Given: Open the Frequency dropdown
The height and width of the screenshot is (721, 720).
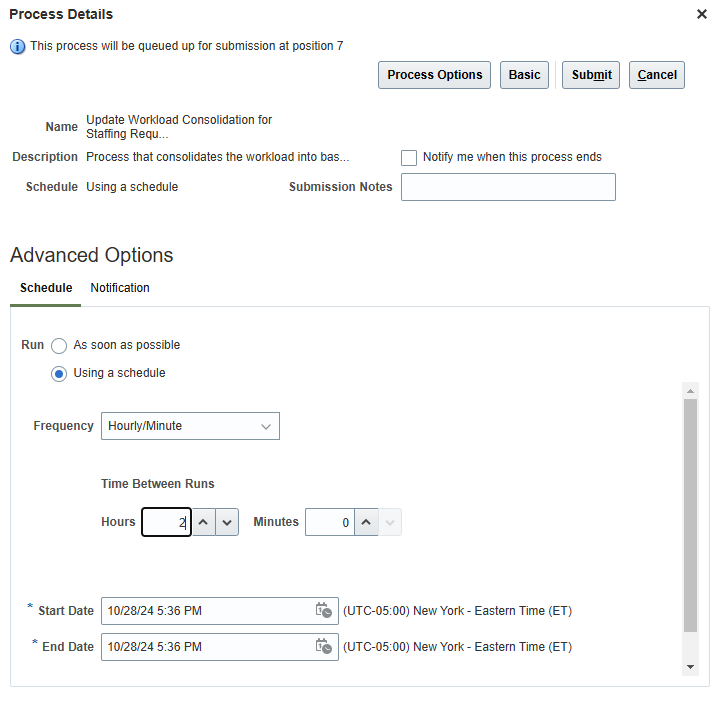Looking at the screenshot, I should [x=190, y=426].
